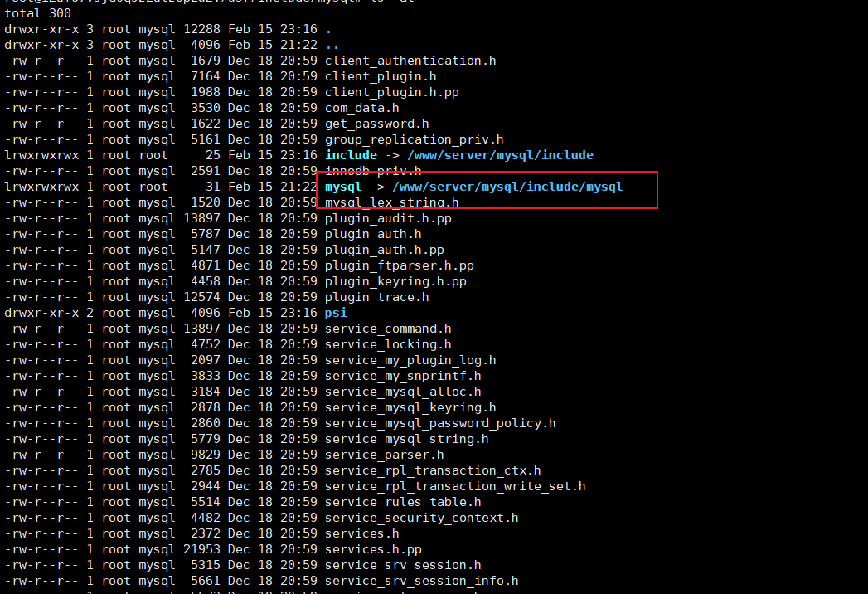This screenshot has width=868, height=594.
Task: Click the mysql_lex_string.h filename
Action: tap(391, 202)
